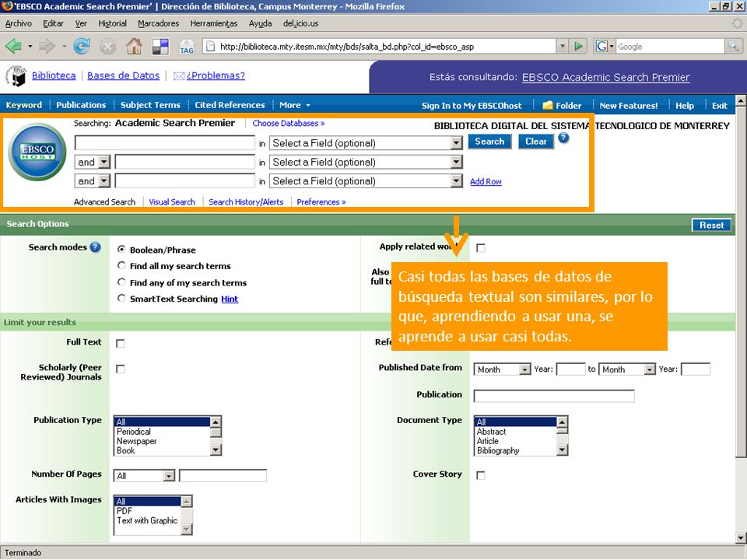Open the Visual Search link
This screenshot has height=560, width=747.
[172, 202]
